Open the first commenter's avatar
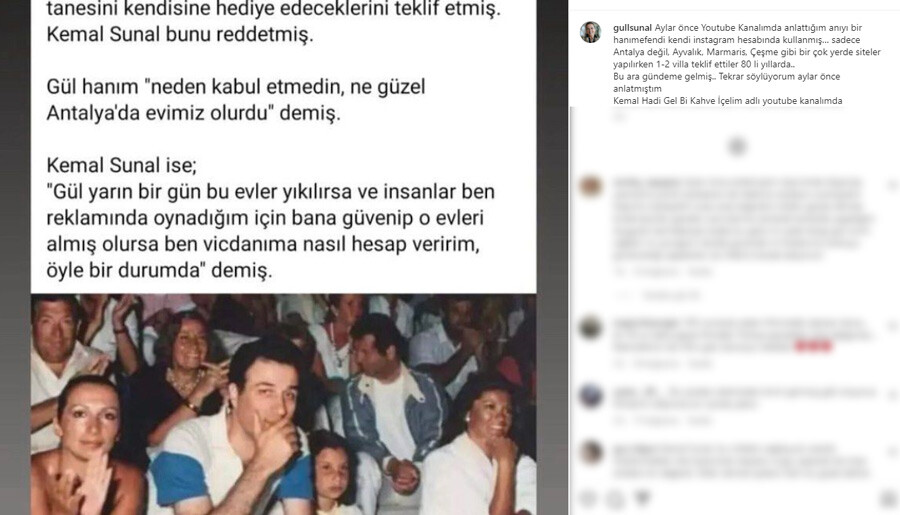This screenshot has height=515, width=900. pyautogui.click(x=591, y=187)
